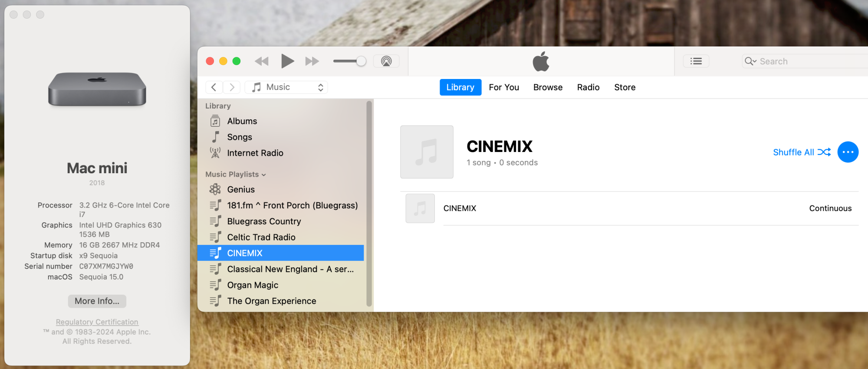Go back with the left chevron
The image size is (868, 369).
214,87
